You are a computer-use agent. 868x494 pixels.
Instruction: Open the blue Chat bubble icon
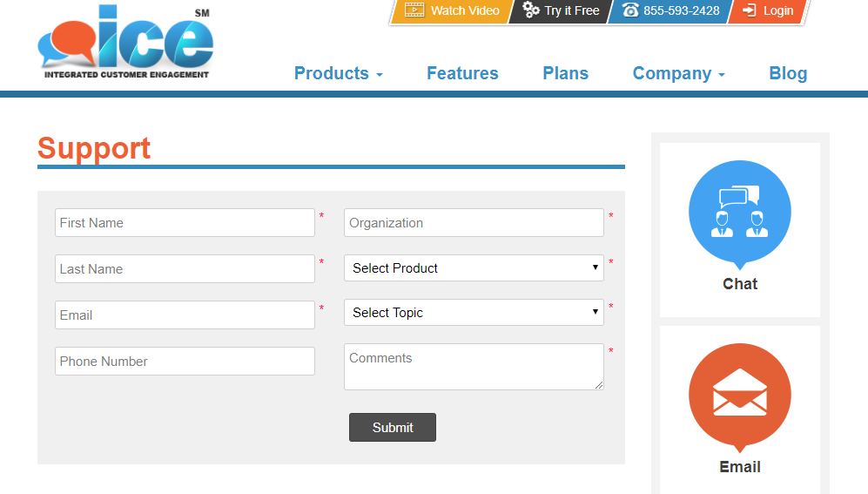pyautogui.click(x=739, y=212)
